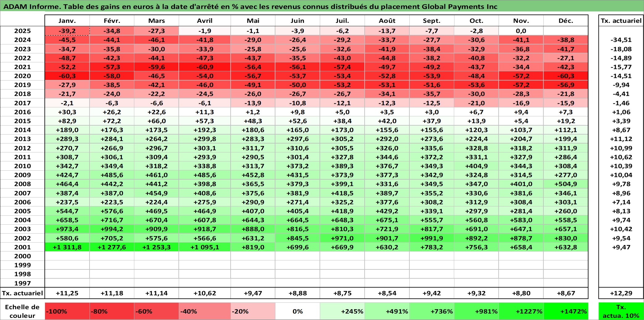Select the cell showing -57,4
The width and height of the screenshot is (644, 320).
tap(342, 67)
